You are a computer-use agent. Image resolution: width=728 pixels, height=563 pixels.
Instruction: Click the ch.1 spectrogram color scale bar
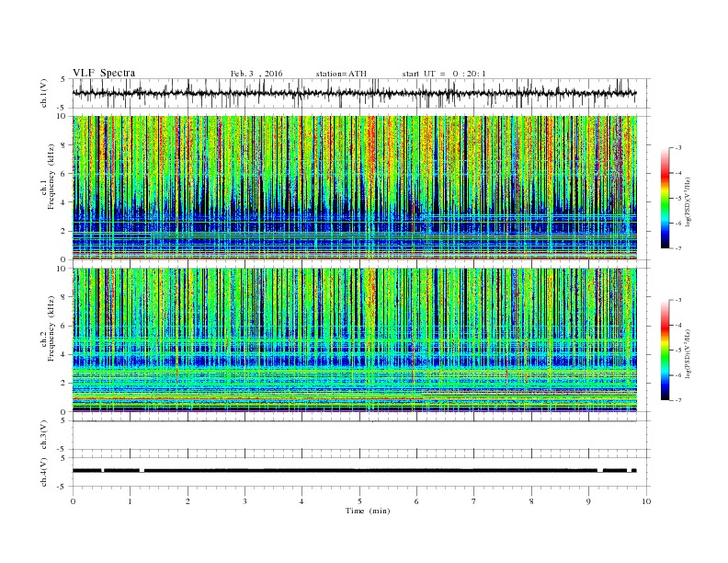[665, 198]
